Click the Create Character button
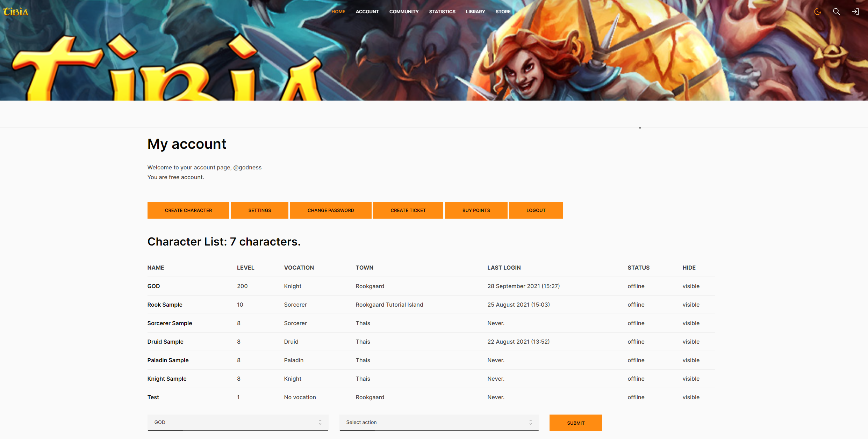This screenshot has height=439, width=868. (188, 210)
